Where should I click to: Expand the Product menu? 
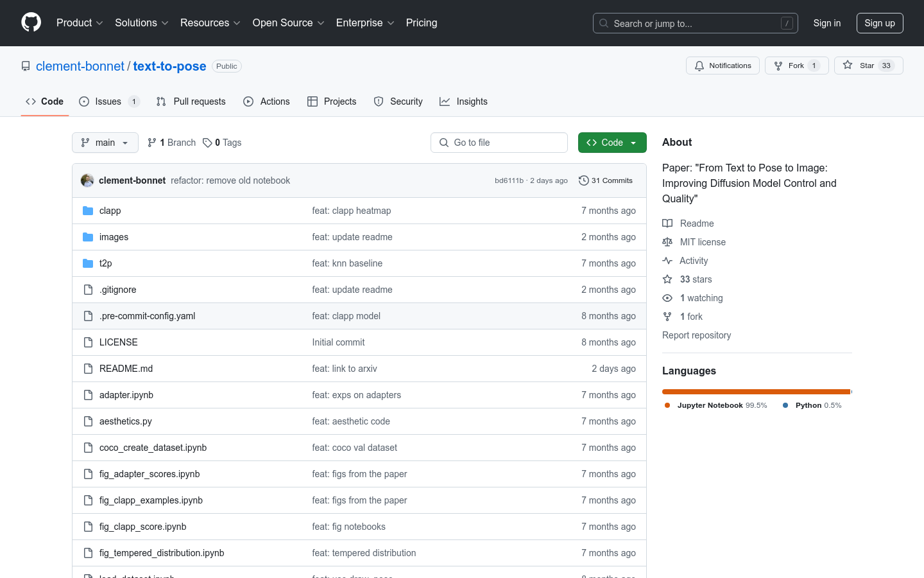point(80,22)
